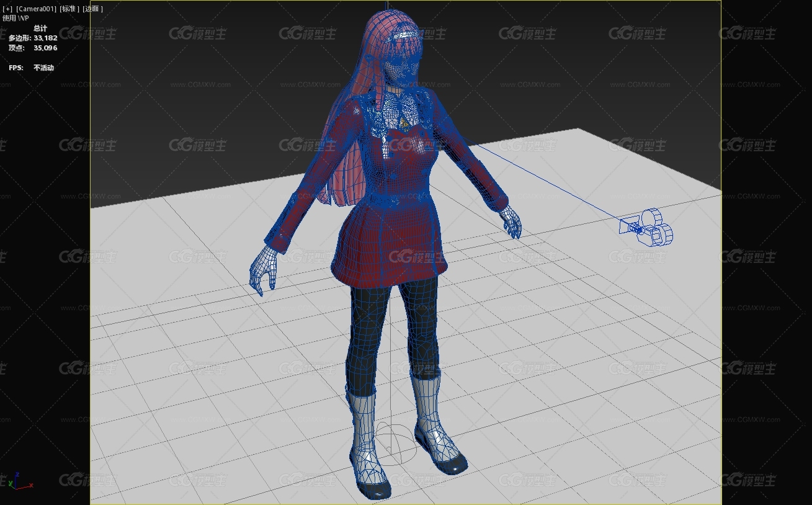The width and height of the screenshot is (812, 505).
Task: Select the camera object icon in viewport
Action: pyautogui.click(x=646, y=228)
